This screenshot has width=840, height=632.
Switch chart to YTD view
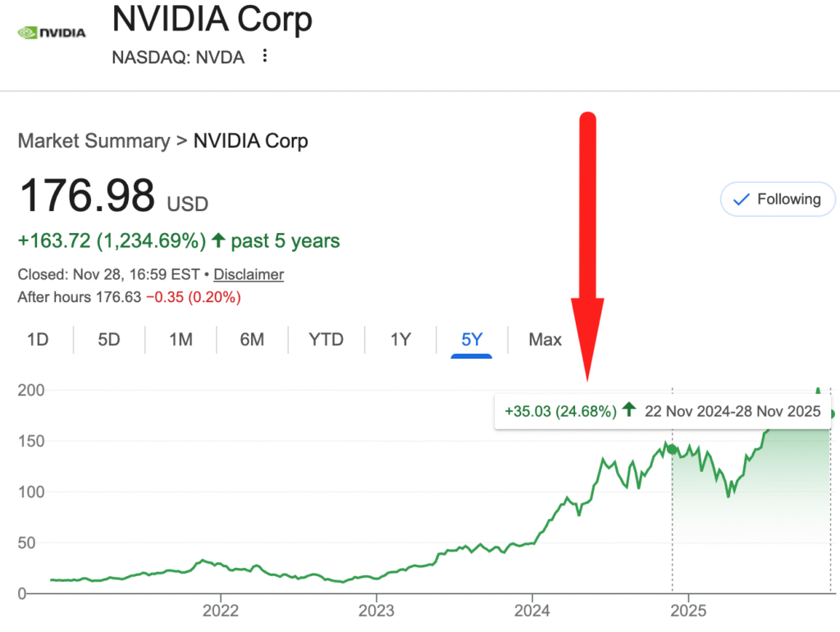pos(326,339)
